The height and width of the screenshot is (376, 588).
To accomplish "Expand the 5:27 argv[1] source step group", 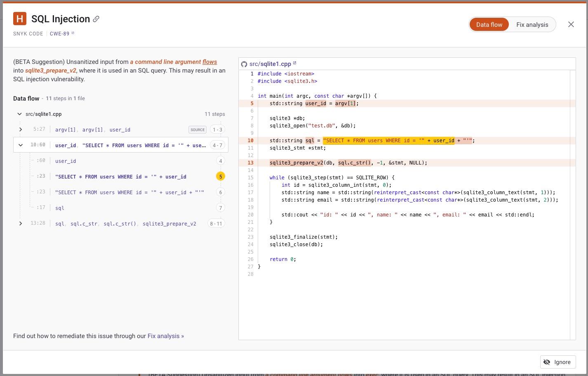I will pos(21,129).
